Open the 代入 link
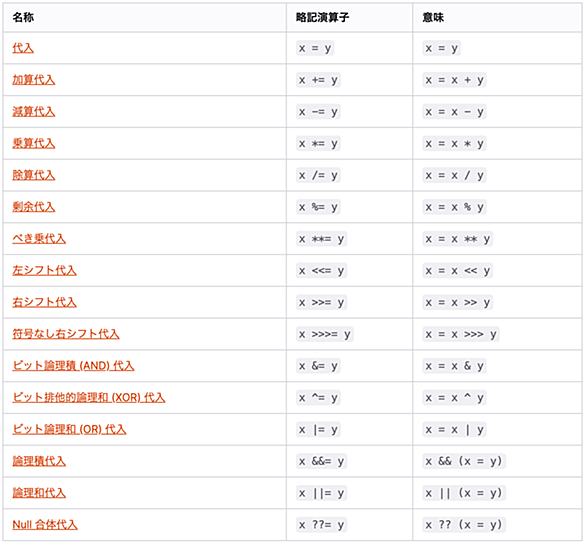The image size is (586, 545). [x=23, y=48]
